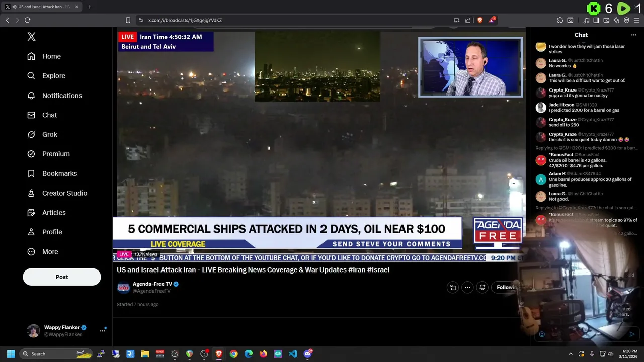Open a new browser tab
Viewport: 644px width, 362px height.
[x=89, y=7]
